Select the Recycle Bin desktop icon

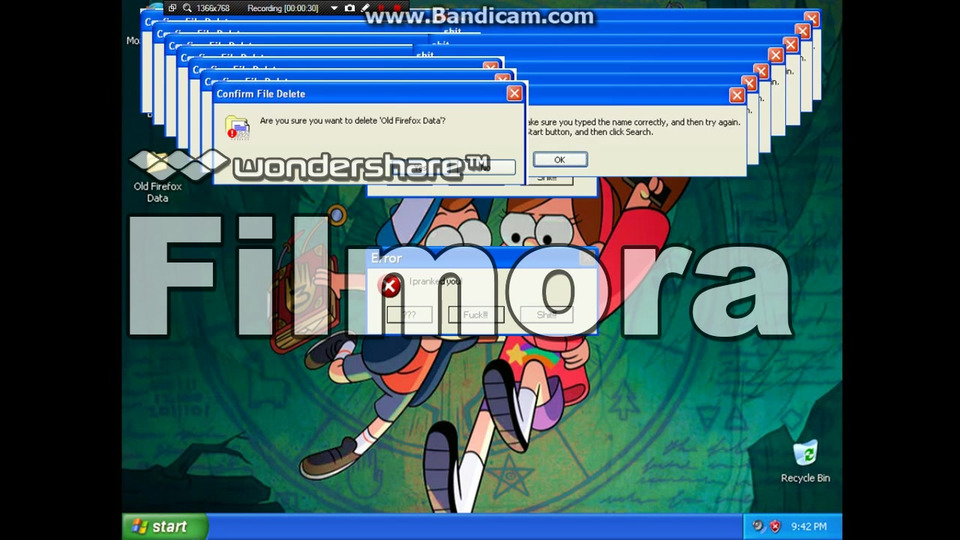[x=805, y=461]
